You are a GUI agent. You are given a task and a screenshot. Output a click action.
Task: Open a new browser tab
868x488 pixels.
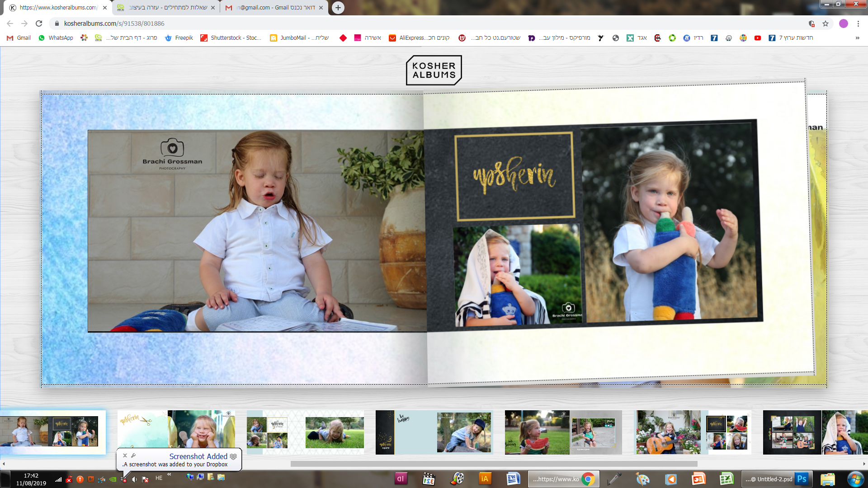coord(338,8)
